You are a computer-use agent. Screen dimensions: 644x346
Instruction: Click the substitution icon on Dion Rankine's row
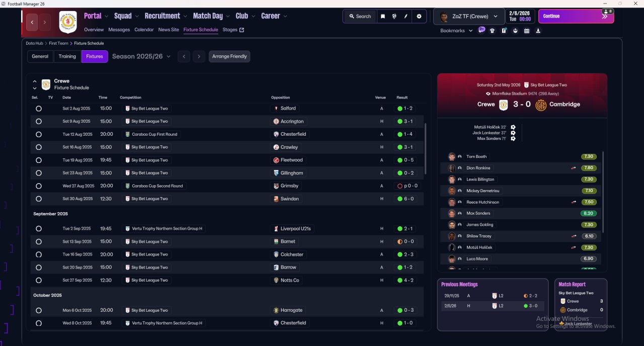point(574,168)
